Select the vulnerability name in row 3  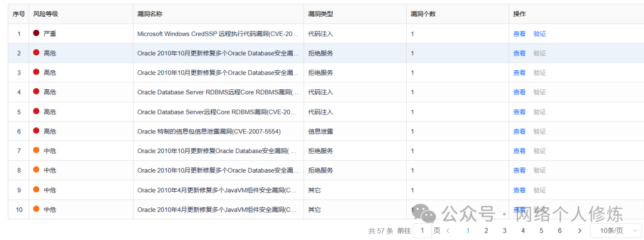point(218,73)
